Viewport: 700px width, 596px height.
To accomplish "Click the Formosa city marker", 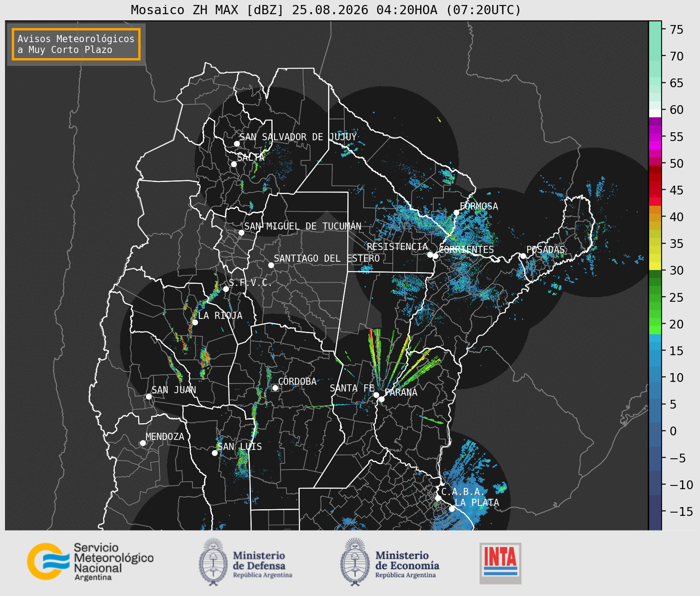I will click(x=456, y=212).
